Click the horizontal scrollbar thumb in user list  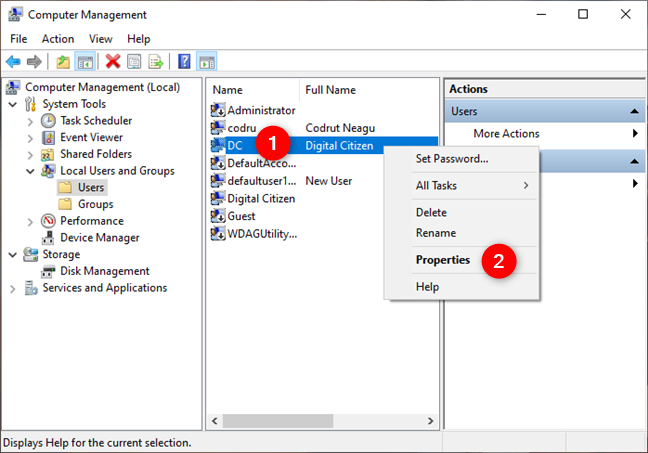(x=278, y=421)
